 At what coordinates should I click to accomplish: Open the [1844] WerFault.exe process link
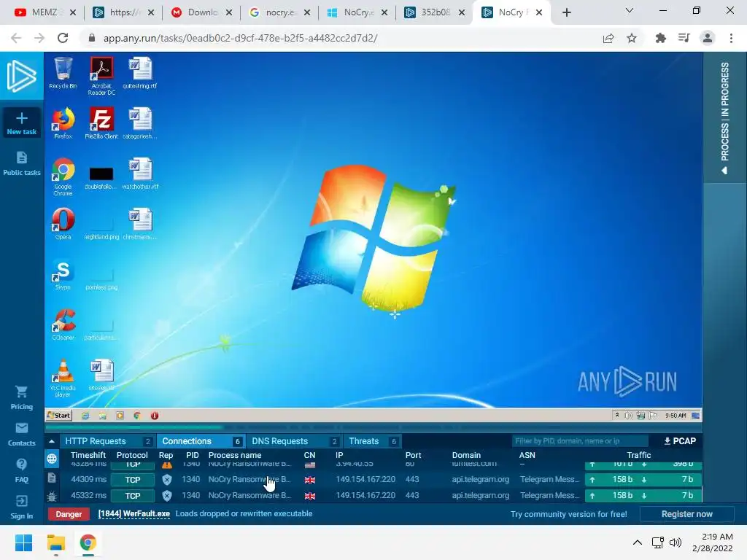pos(134,514)
